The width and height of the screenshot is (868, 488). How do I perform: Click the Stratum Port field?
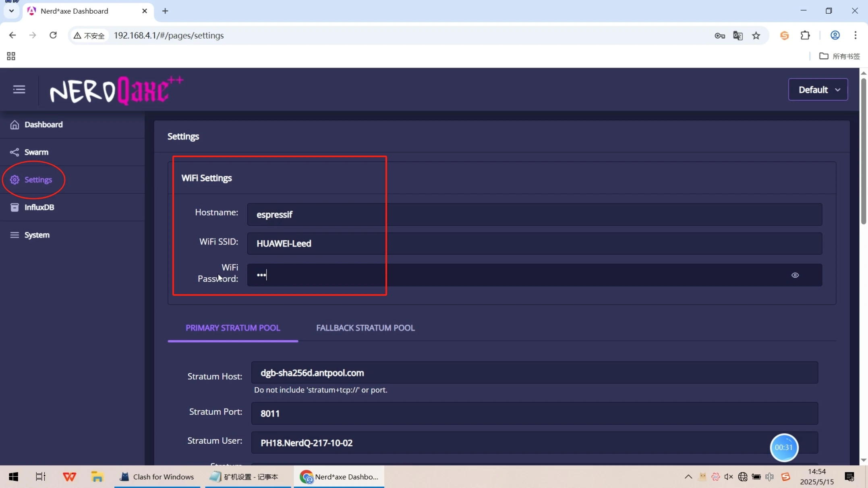(534, 413)
